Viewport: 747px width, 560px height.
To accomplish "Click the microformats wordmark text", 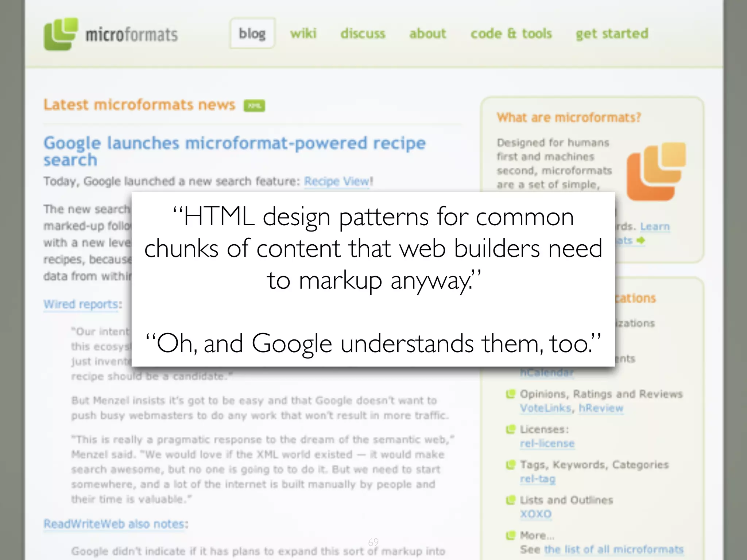I will (132, 35).
